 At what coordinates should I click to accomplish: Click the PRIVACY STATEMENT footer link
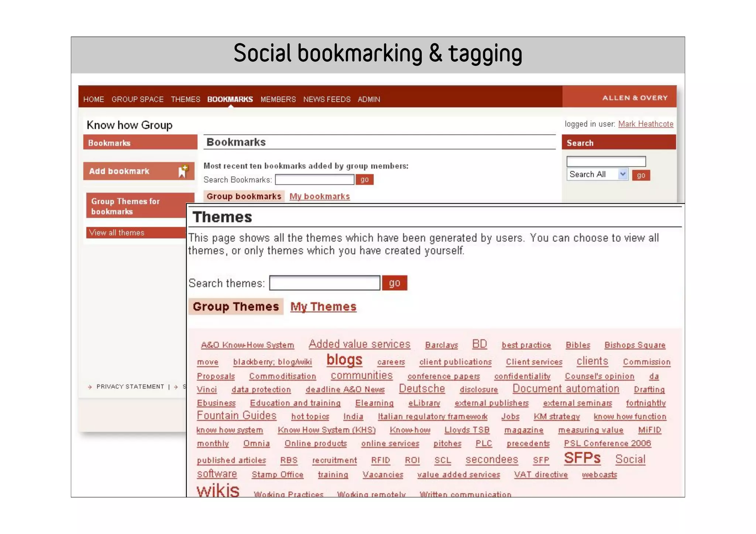tap(130, 386)
